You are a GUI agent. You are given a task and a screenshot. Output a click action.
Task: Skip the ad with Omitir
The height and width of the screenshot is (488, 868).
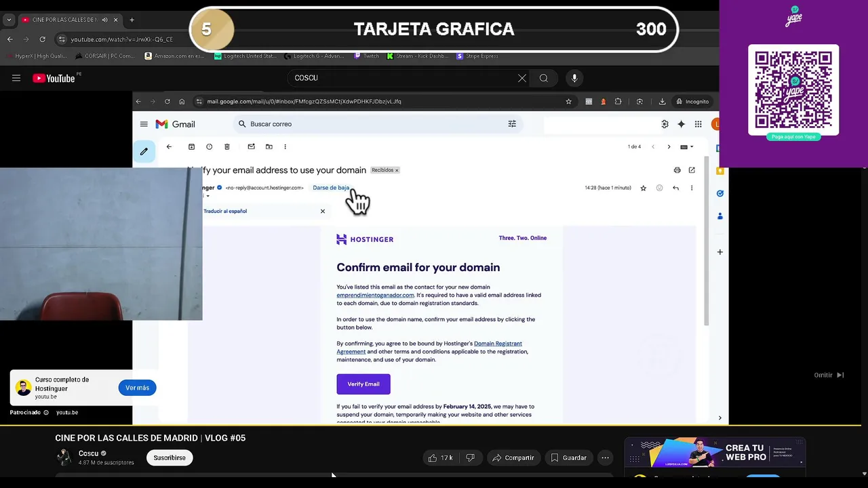[829, 375]
